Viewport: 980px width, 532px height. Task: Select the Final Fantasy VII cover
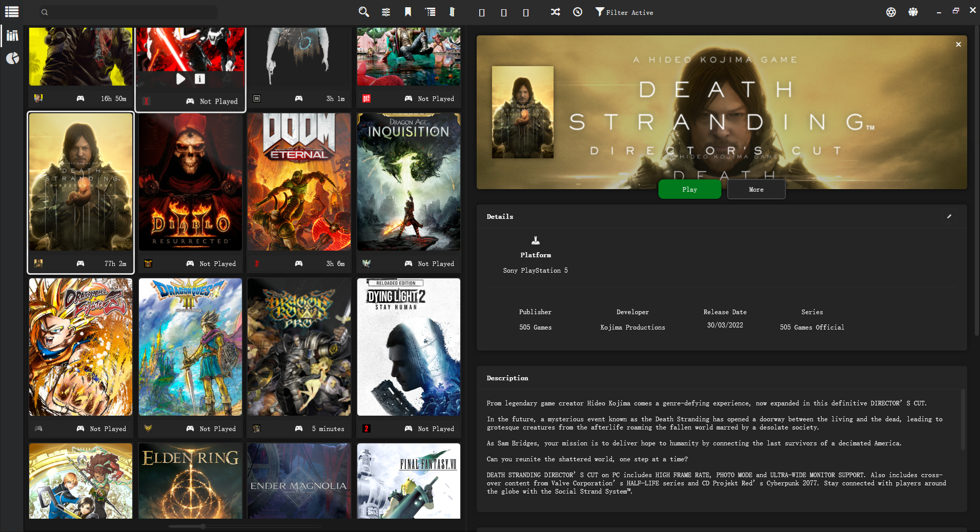pyautogui.click(x=409, y=481)
